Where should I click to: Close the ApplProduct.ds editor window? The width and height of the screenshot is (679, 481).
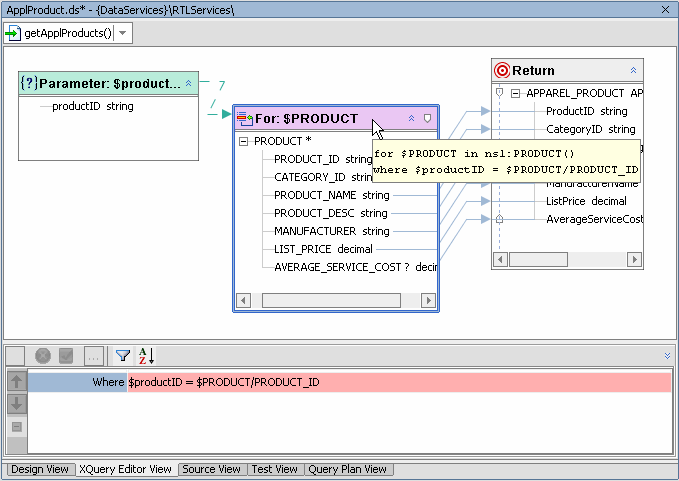pyautogui.click(x=666, y=10)
